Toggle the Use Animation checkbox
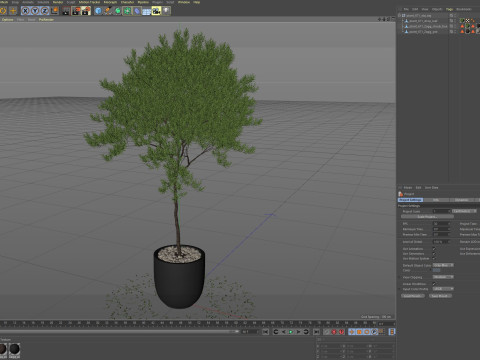The width and height of the screenshot is (480, 360). 434,249
